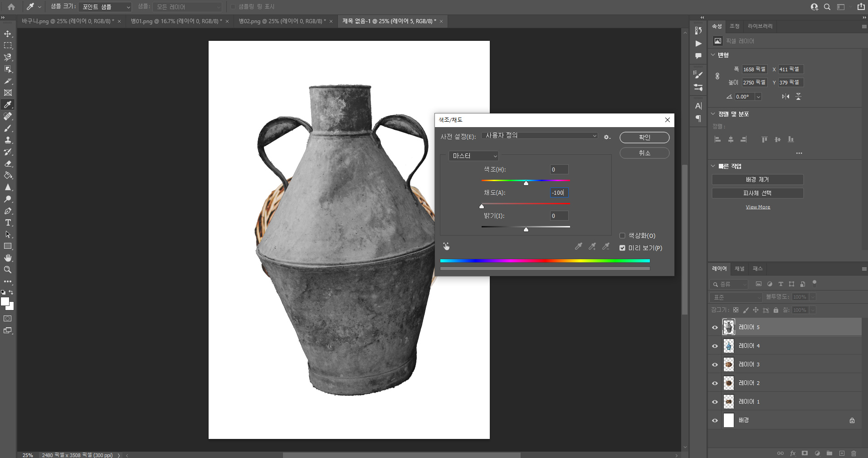
Task: Select the Clone Stamp tool
Action: click(x=8, y=140)
